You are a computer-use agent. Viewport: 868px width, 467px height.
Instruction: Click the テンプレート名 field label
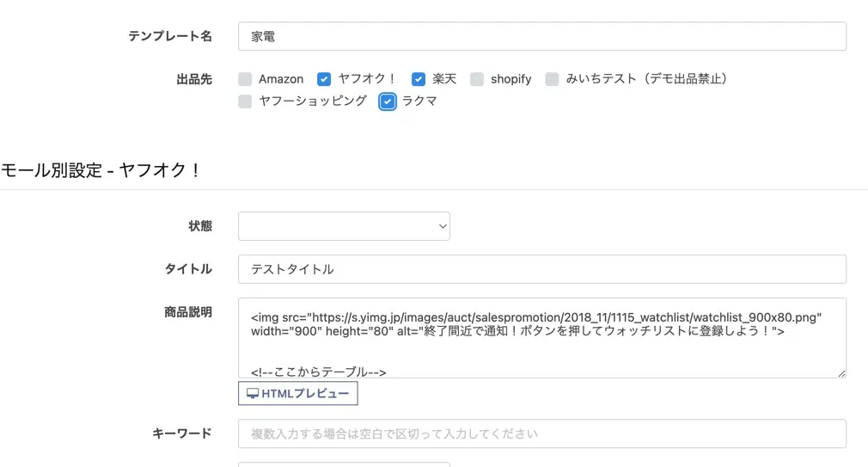click(x=170, y=36)
